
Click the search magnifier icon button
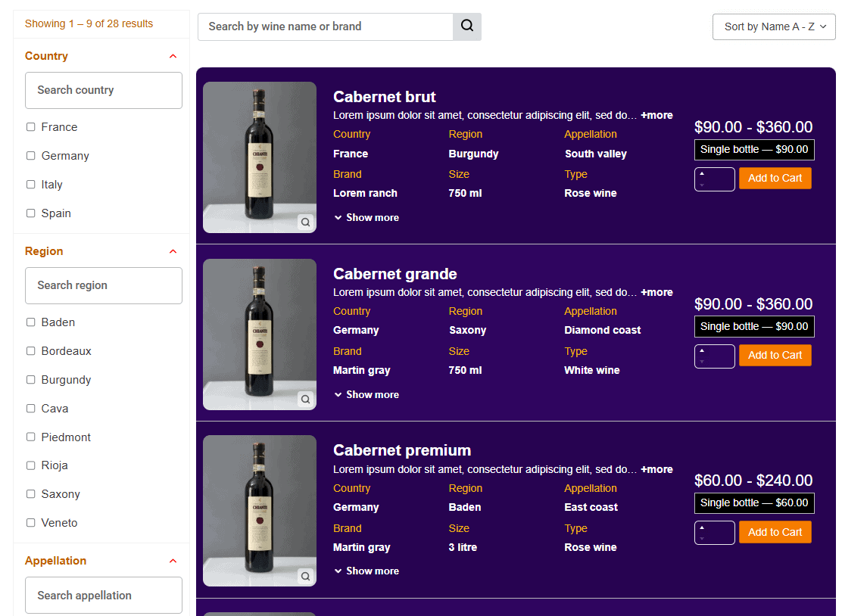click(466, 26)
